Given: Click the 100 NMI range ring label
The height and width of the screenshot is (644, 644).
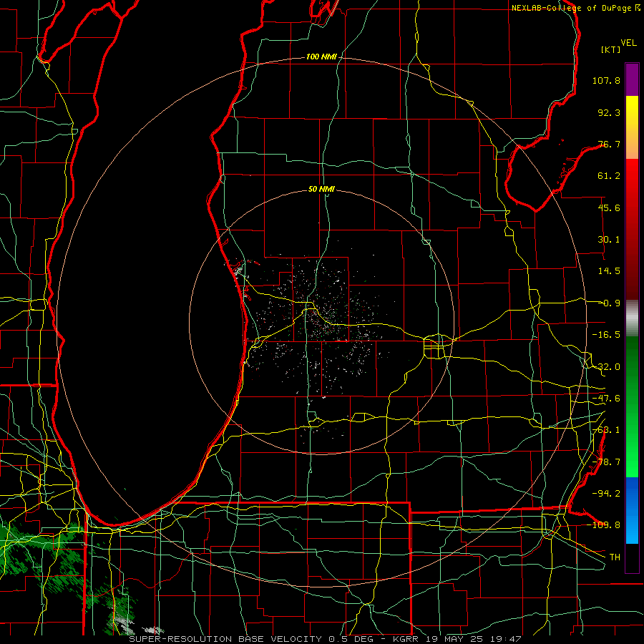Looking at the screenshot, I should 321,57.
